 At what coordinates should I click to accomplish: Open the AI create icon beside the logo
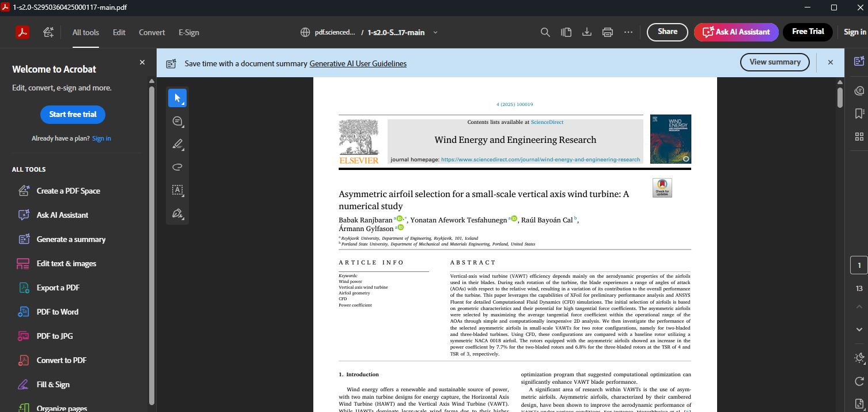coord(49,32)
